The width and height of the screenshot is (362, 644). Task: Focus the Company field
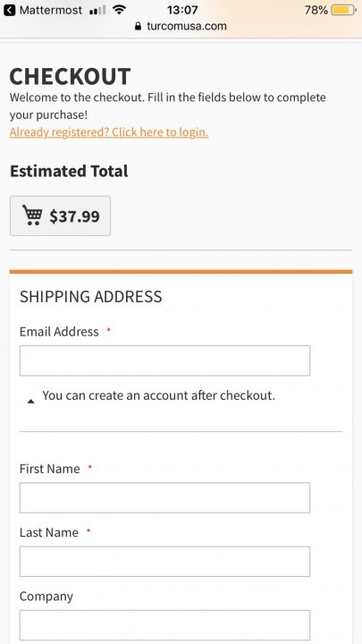click(164, 625)
